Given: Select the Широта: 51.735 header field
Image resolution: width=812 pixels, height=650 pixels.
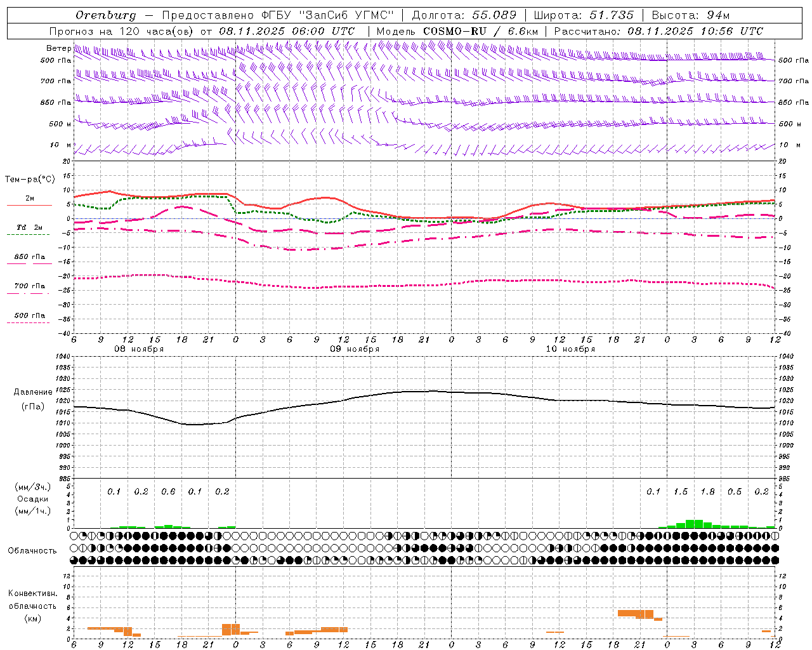Looking at the screenshot, I should click(584, 15).
